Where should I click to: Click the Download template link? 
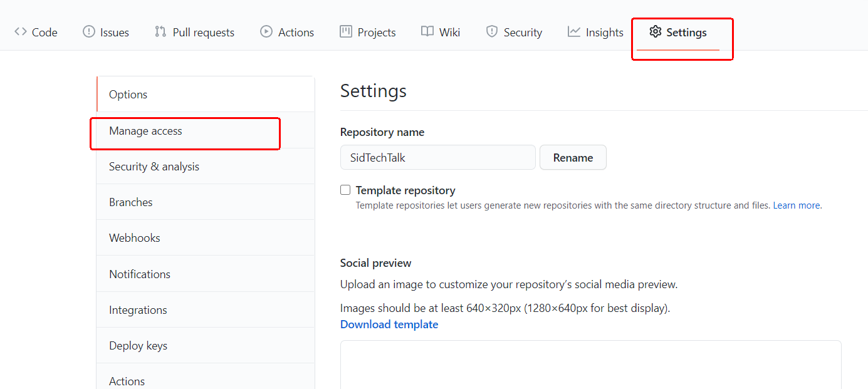tap(389, 324)
